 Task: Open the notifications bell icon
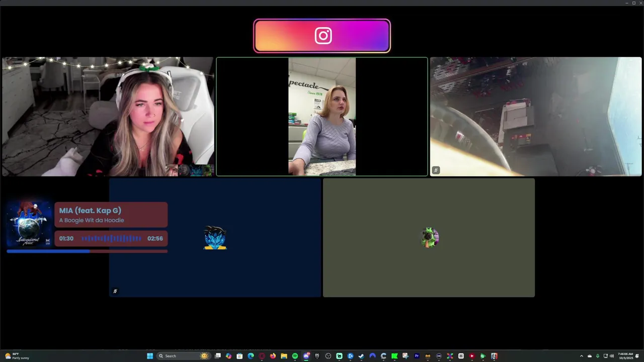point(637,356)
